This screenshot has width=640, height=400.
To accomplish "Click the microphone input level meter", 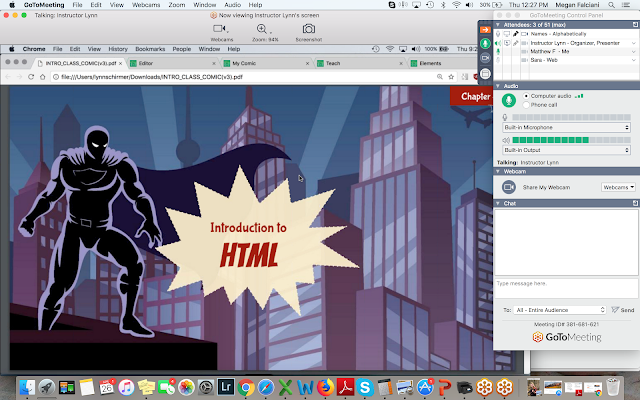I will point(571,117).
